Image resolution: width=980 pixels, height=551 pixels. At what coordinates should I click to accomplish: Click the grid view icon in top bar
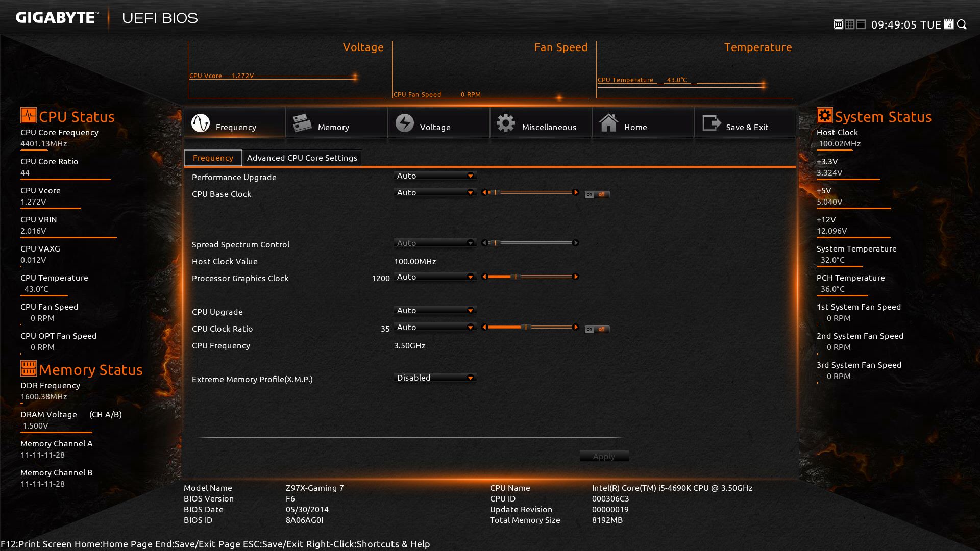coord(850,24)
